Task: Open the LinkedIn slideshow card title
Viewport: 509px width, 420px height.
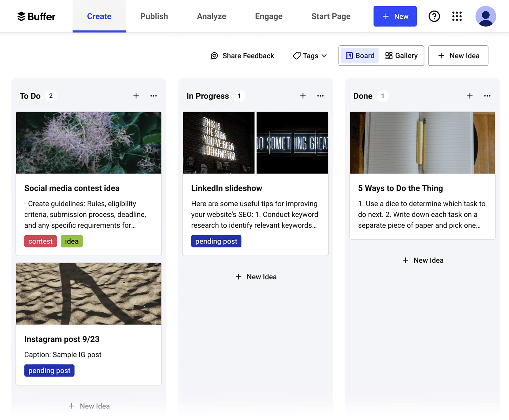Action: tap(227, 188)
